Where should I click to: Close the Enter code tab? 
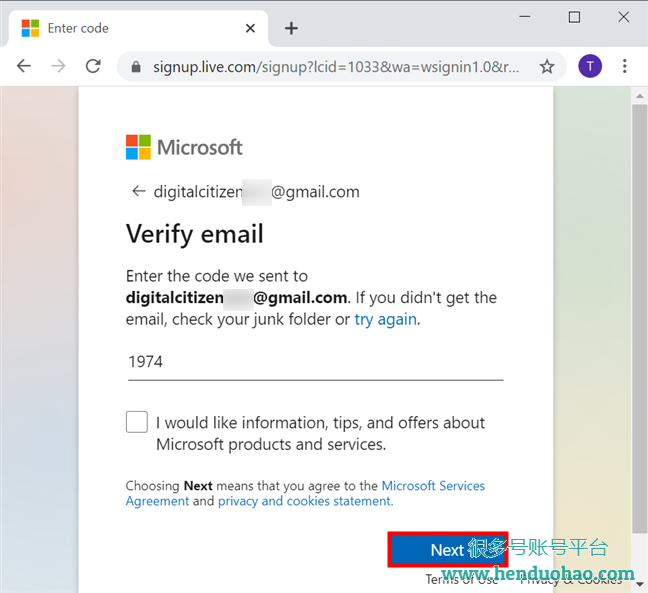(x=250, y=28)
